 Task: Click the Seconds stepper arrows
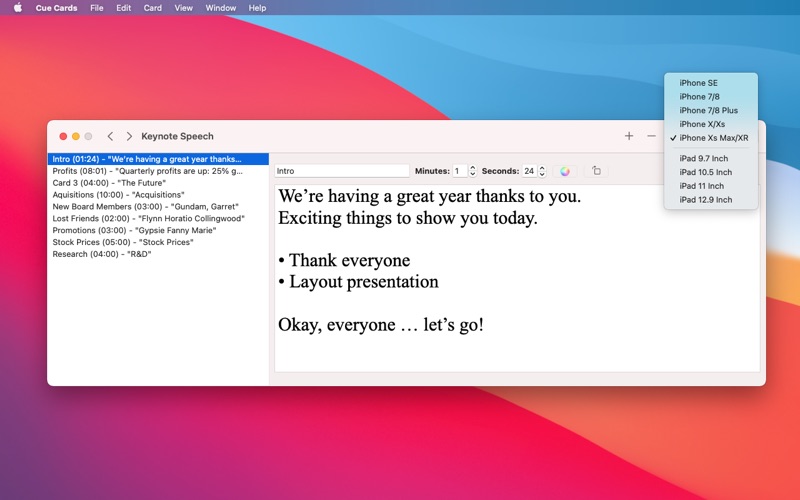[542, 171]
